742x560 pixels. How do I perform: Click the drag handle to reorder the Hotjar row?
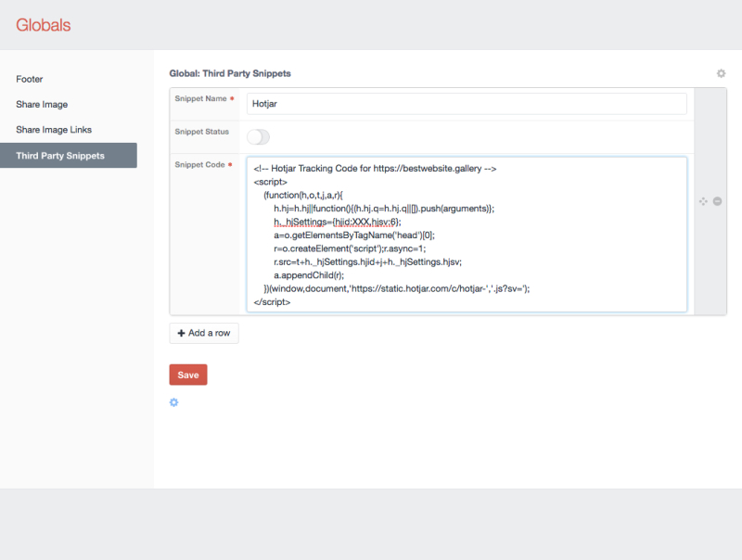[x=703, y=200]
